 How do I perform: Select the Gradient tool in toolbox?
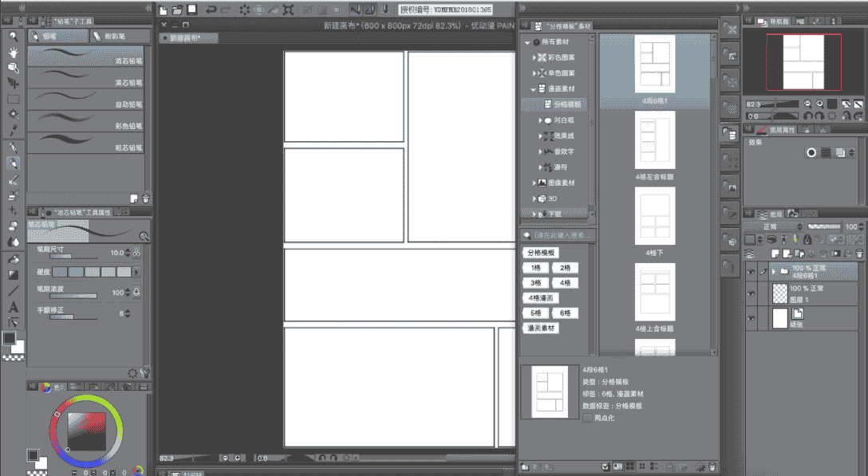point(14,274)
